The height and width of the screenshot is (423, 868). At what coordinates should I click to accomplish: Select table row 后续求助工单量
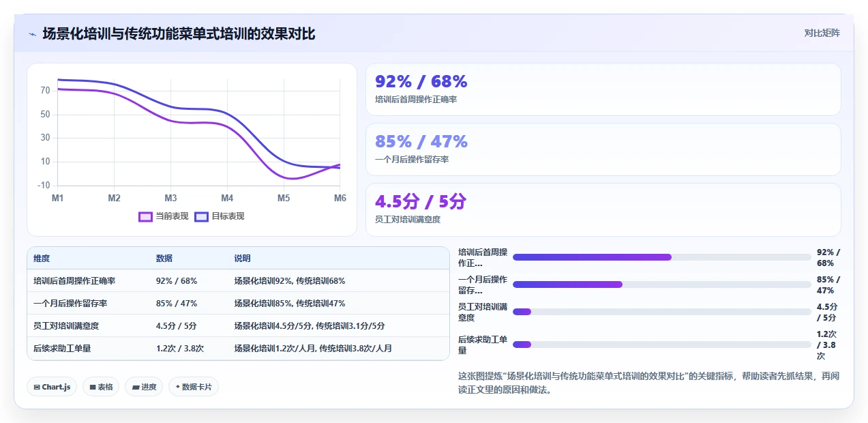click(x=238, y=348)
